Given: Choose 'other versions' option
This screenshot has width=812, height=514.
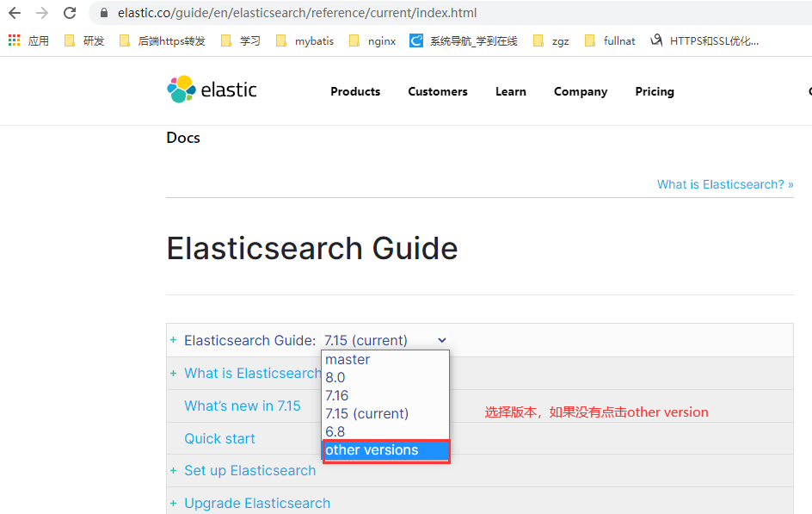Looking at the screenshot, I should (385, 450).
